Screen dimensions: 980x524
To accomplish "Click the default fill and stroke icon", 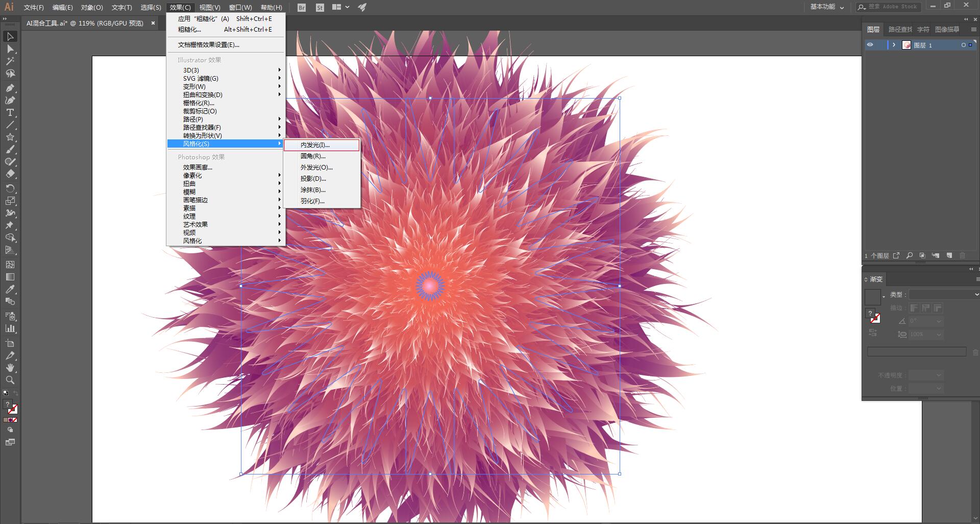I will (x=6, y=393).
